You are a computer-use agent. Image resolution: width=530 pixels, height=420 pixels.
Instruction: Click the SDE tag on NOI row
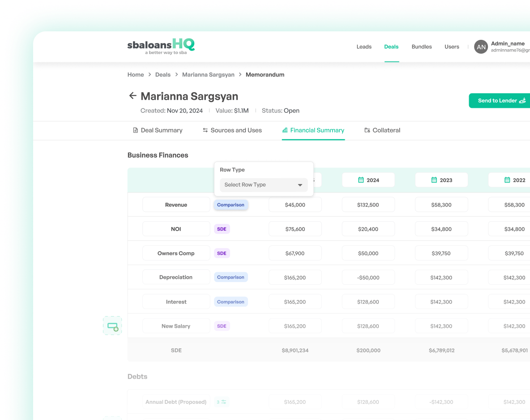[222, 229]
